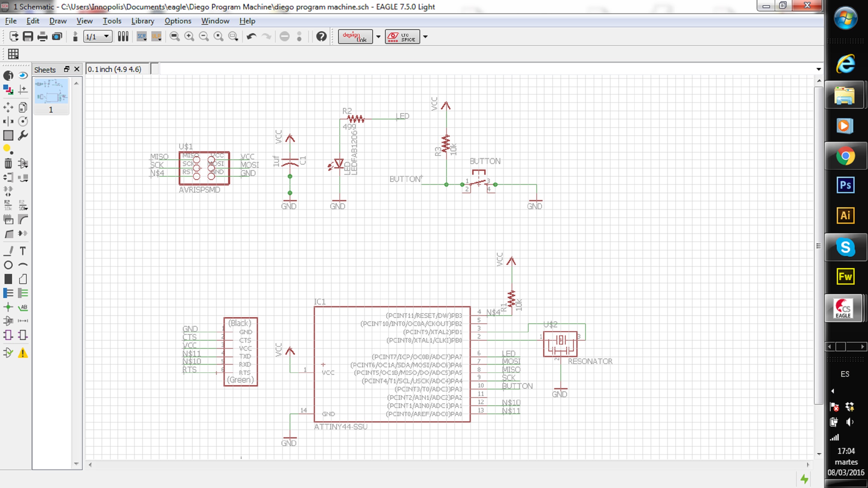Screen dimensions: 868x488
Task: Open the Grid settings icon
Action: pos(13,54)
